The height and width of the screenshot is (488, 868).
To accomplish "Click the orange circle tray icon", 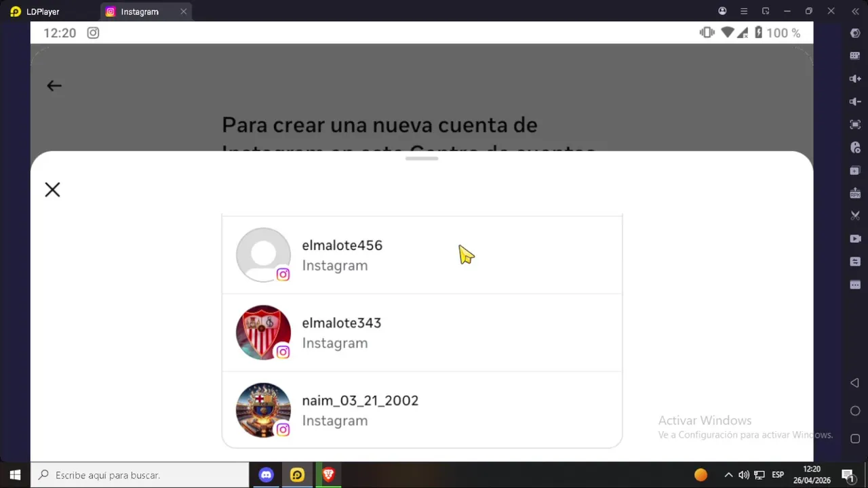I will 701,475.
